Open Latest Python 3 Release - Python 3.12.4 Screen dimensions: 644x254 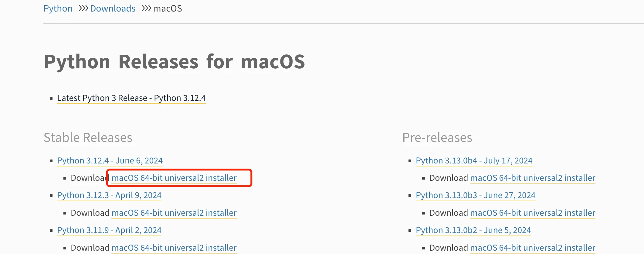click(x=131, y=98)
